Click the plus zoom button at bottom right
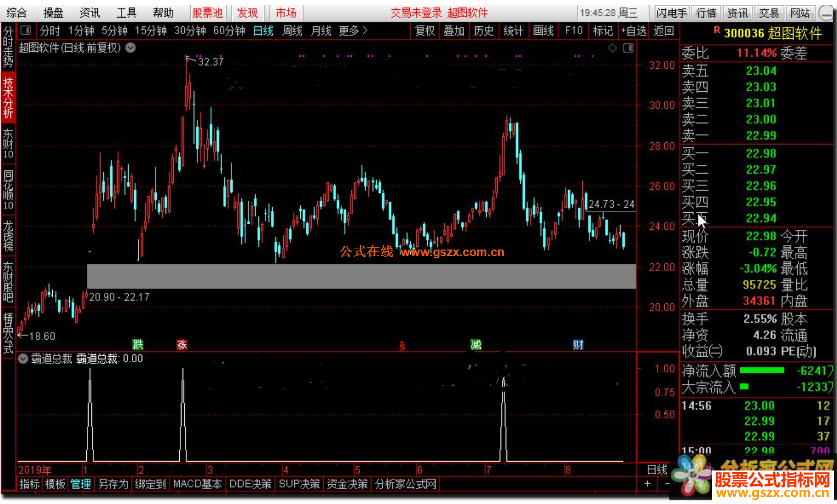837x504 pixels. (x=647, y=484)
